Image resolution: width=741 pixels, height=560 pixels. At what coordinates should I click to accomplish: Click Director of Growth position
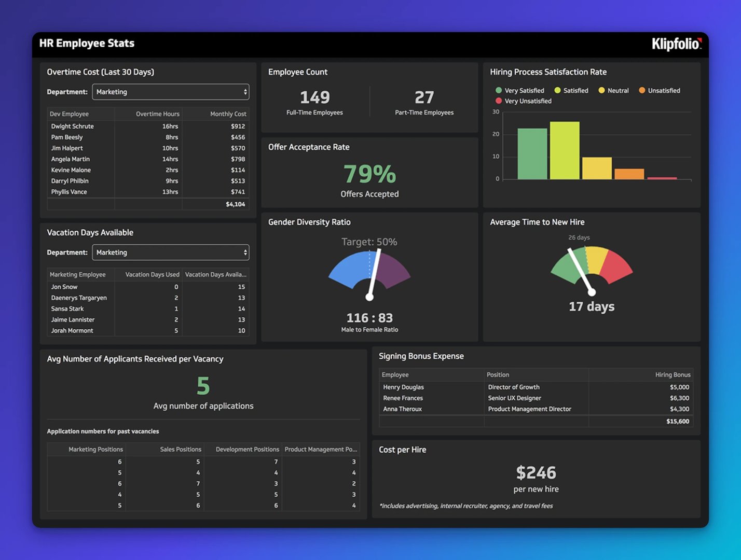tap(514, 387)
